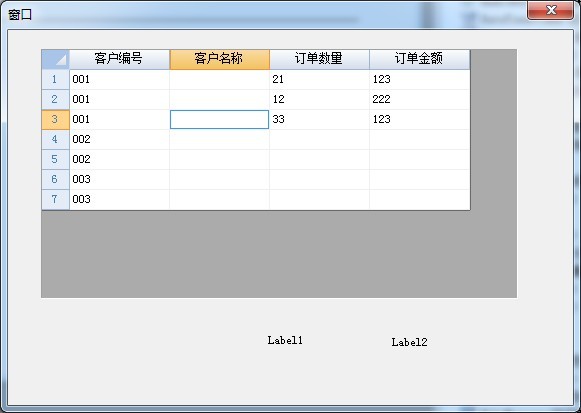Click the cell showing 33
The image size is (581, 413).
pyautogui.click(x=319, y=119)
